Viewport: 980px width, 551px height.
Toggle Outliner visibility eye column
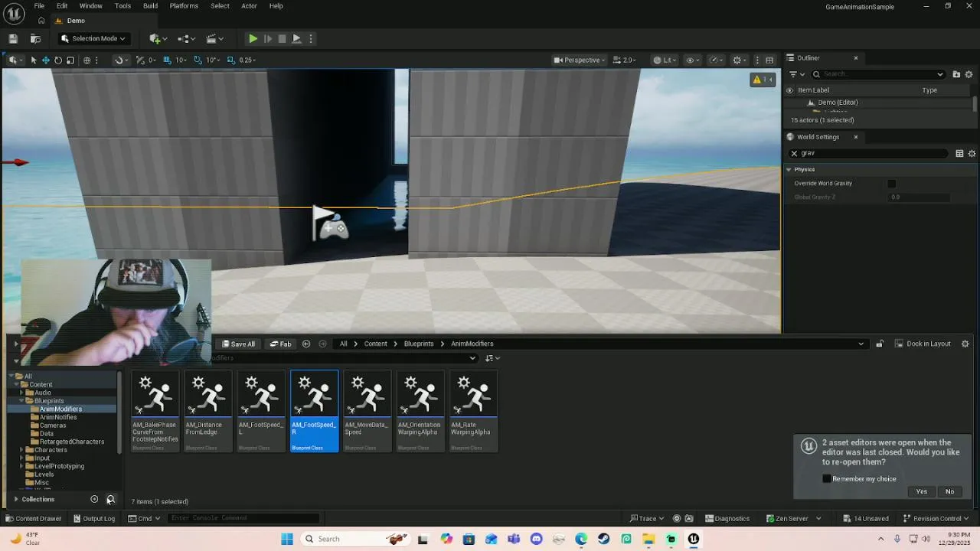789,90
